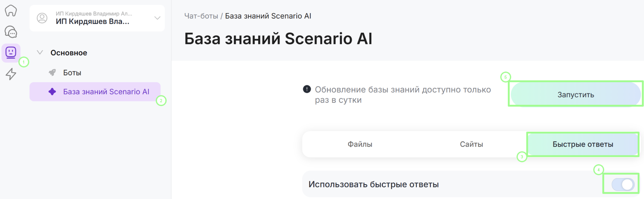This screenshot has height=199, width=644.
Task: Click the rocket icon beside Боты
Action: click(x=52, y=73)
